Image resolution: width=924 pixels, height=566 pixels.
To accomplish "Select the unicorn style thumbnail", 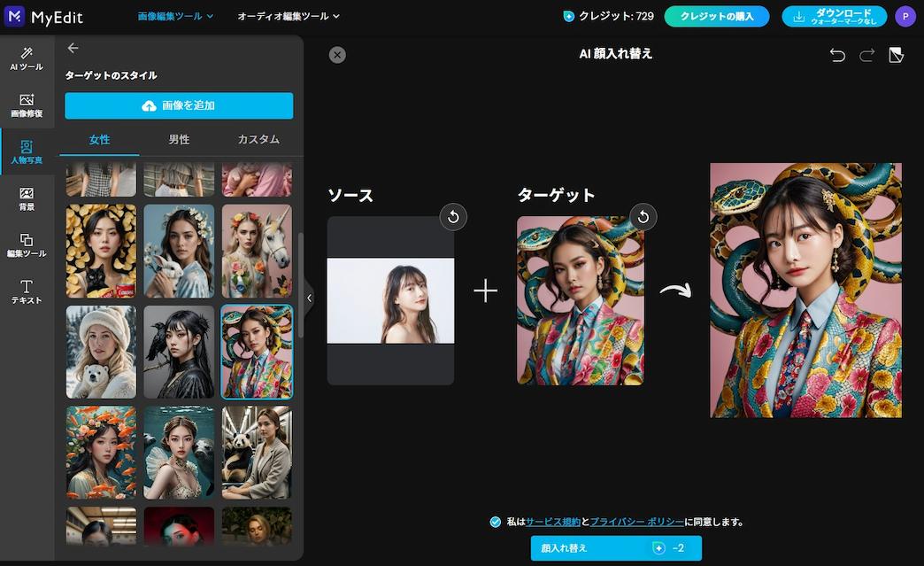I will coord(256,252).
